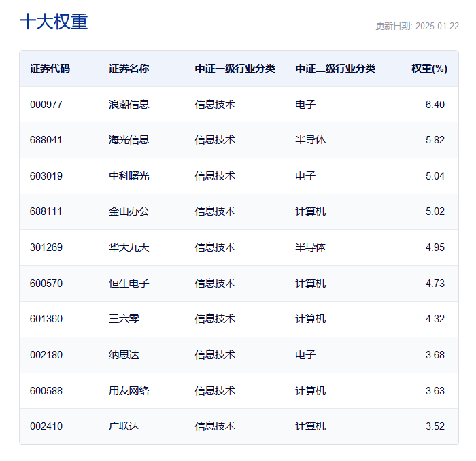Screen dimensions: 476x461
Task: Select security name 华大九天
Action: [x=129, y=247]
